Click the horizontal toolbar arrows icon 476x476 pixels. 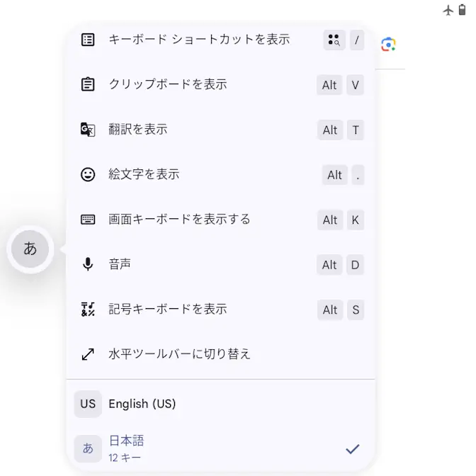88,354
